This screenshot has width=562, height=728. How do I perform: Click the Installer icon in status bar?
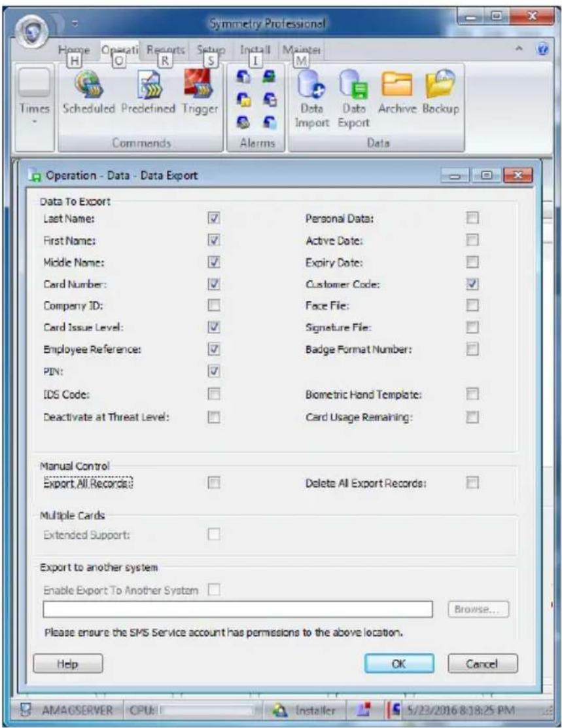280,710
